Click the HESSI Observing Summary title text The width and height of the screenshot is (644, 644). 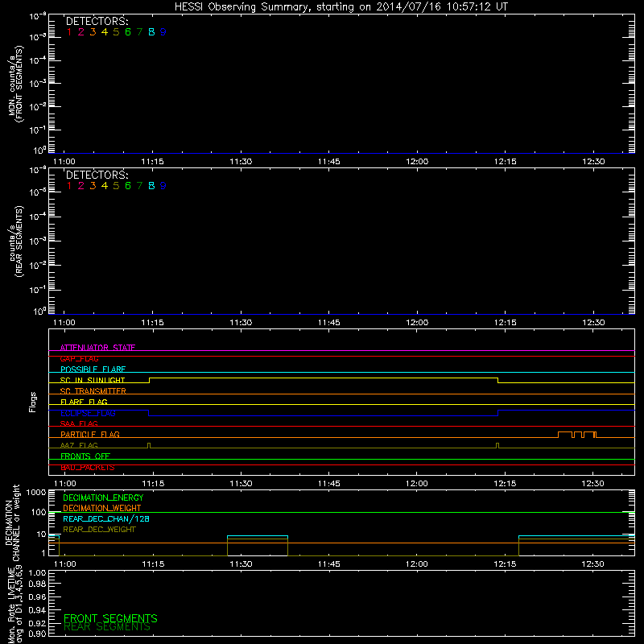point(341,7)
